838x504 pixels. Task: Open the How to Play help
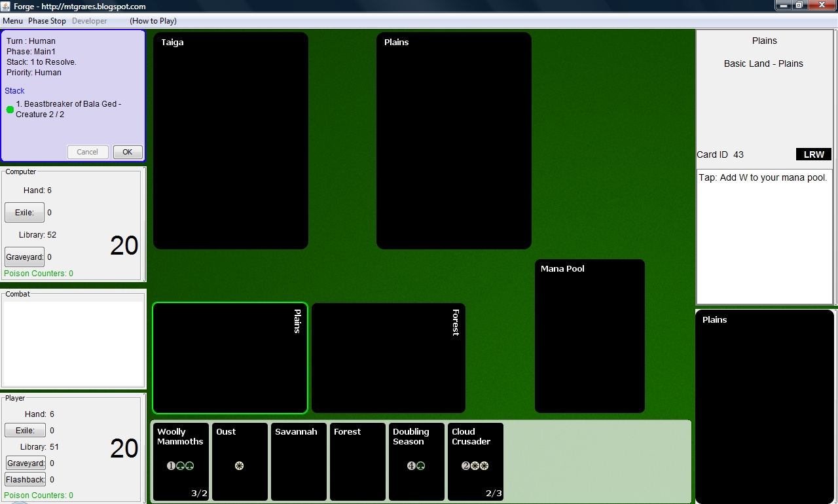[x=153, y=21]
